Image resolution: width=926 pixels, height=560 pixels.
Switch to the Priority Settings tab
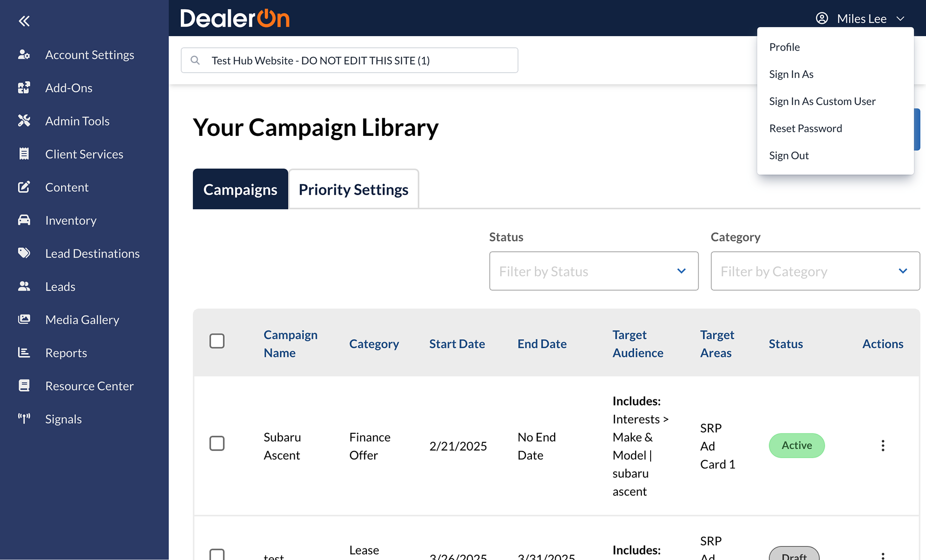[x=354, y=189]
